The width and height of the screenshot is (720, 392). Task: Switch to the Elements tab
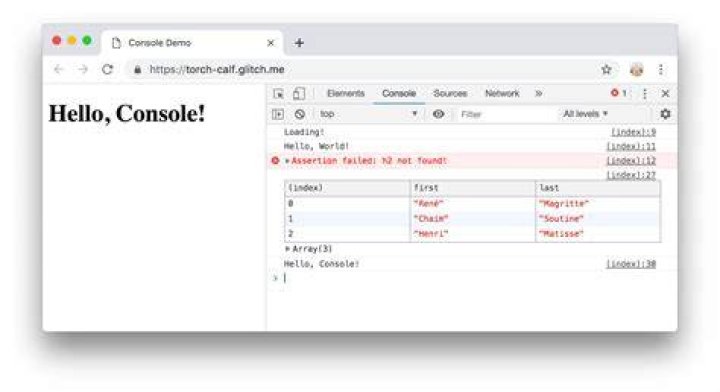pyautogui.click(x=345, y=94)
